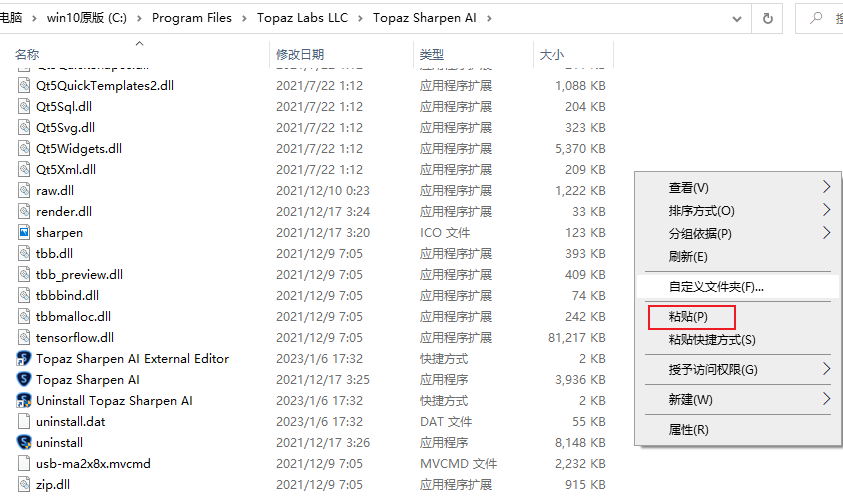Screen dimensions: 843x501
Task: Select the file name usb-ma2x8x.mvcmd
Action: point(93,463)
